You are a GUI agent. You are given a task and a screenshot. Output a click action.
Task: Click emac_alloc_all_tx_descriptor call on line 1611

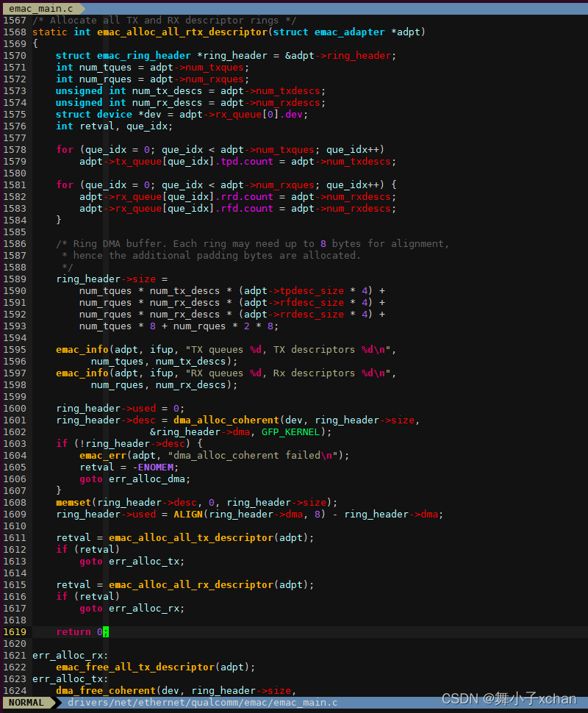coord(191,538)
